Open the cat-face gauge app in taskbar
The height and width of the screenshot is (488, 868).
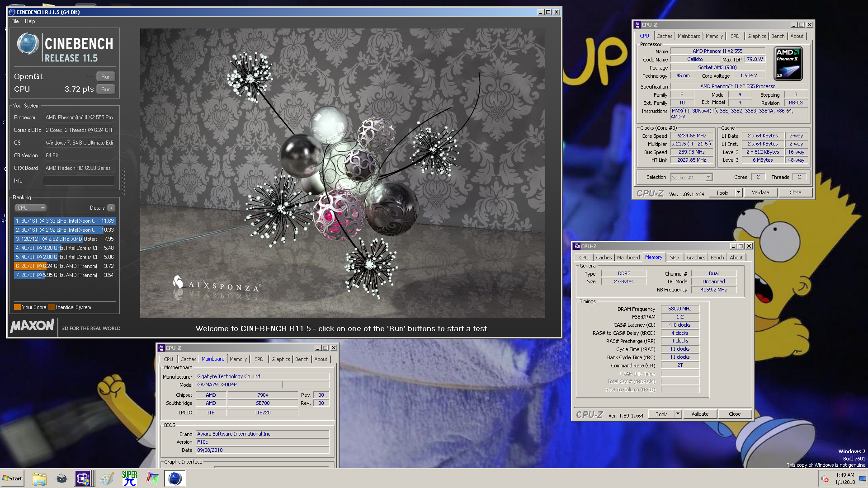(x=62, y=479)
